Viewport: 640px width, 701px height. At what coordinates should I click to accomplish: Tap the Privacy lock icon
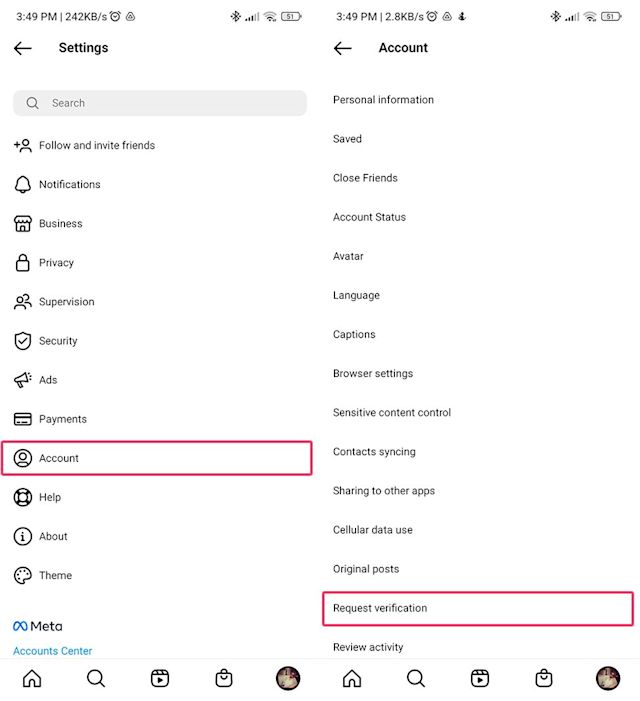[23, 262]
